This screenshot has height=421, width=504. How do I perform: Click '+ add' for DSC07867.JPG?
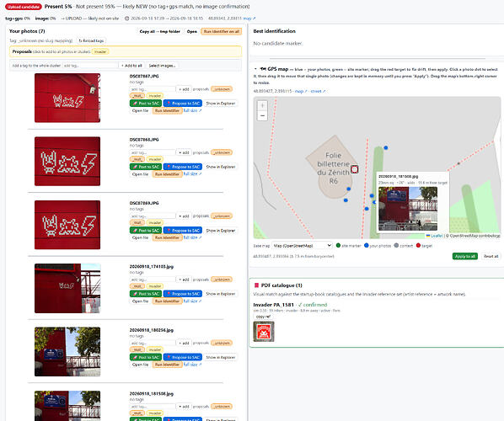tap(184, 89)
